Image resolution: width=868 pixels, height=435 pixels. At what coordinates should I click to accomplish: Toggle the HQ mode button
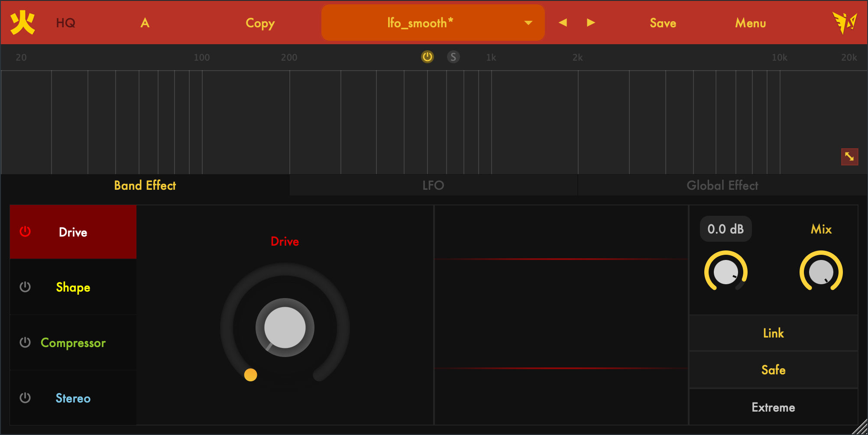point(66,23)
